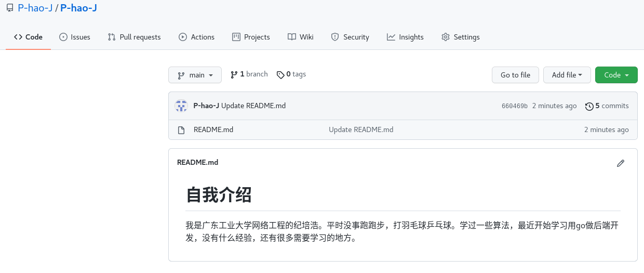Open the Wiki tab

pos(300,37)
